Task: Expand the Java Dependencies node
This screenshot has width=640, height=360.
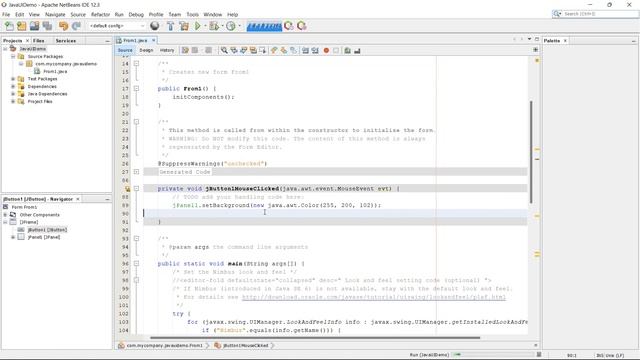Action: (x=13, y=94)
